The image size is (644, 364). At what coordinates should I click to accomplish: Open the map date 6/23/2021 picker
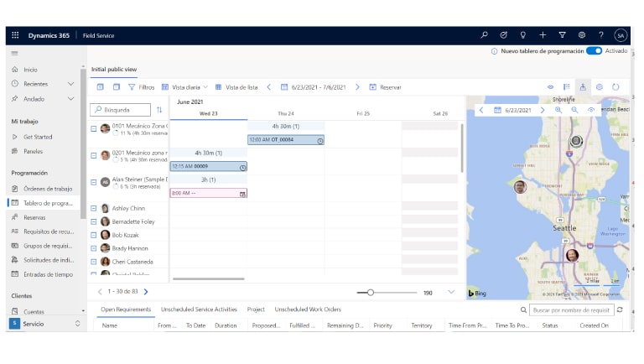pos(512,110)
